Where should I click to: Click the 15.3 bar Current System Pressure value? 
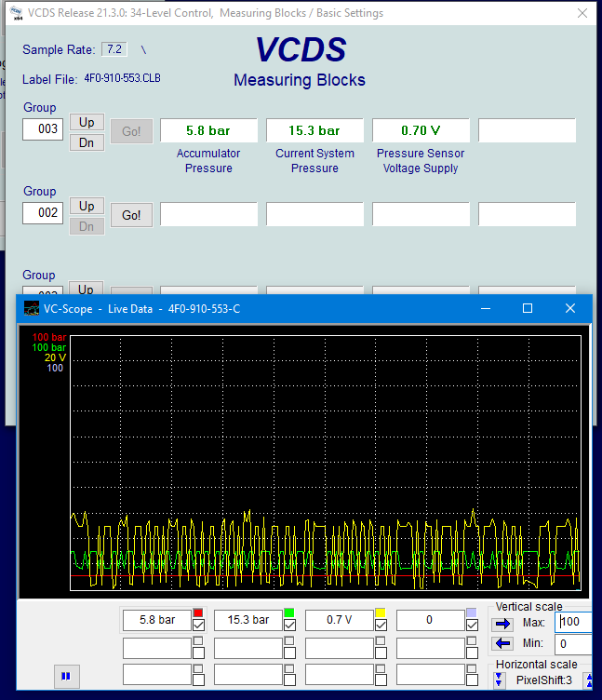pos(314,130)
